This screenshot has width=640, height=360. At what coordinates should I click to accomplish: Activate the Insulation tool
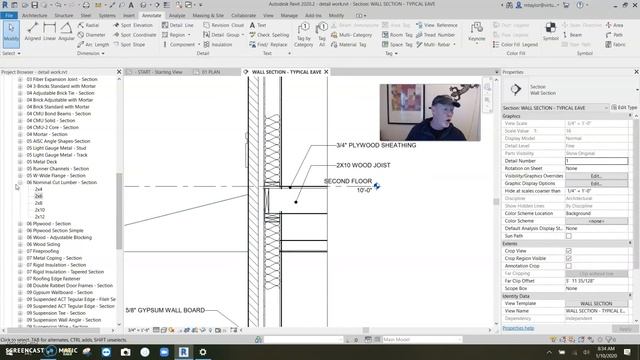[x=218, y=44]
